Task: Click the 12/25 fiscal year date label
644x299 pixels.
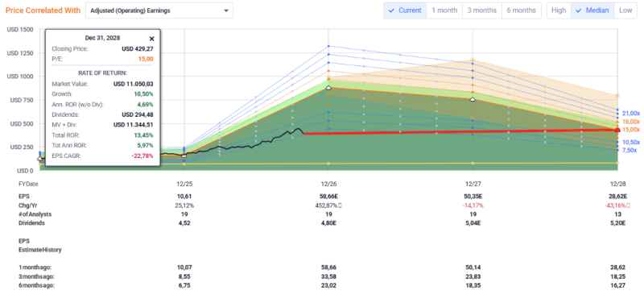Action: (x=184, y=185)
